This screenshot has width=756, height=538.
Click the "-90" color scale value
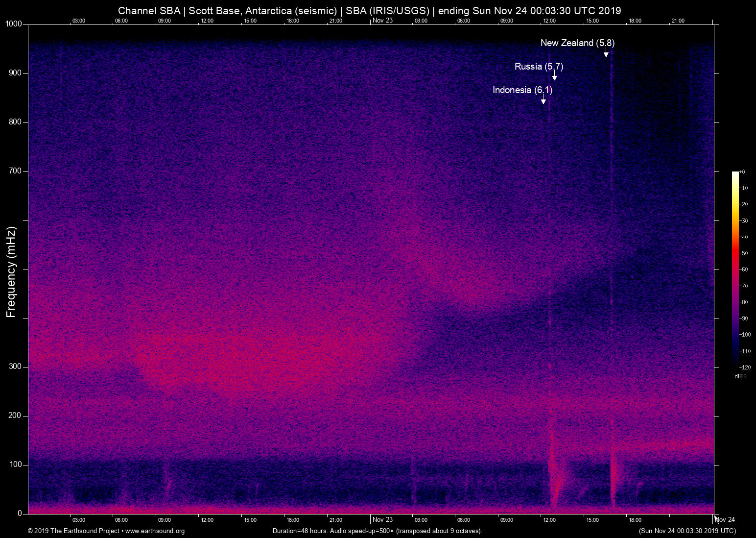pyautogui.click(x=744, y=318)
